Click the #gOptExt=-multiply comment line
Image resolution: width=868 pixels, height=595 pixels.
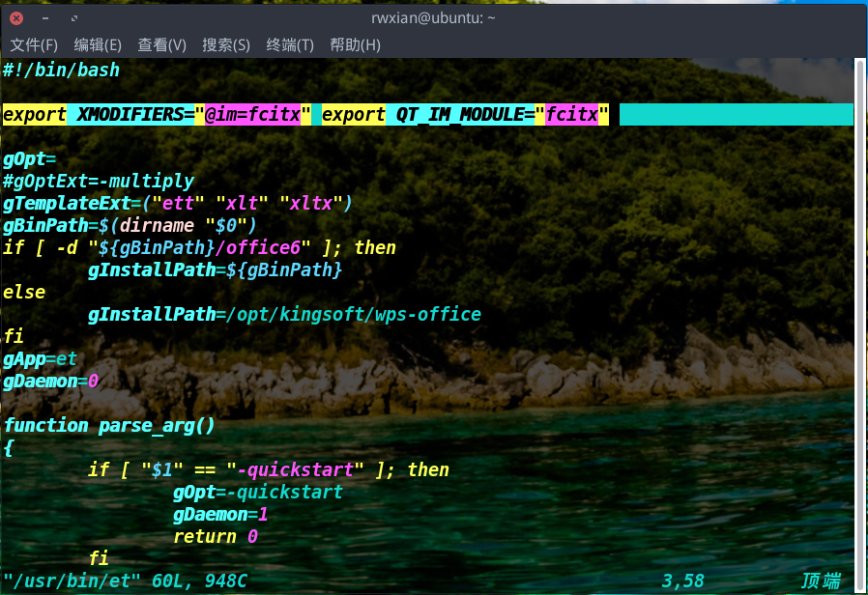point(99,182)
